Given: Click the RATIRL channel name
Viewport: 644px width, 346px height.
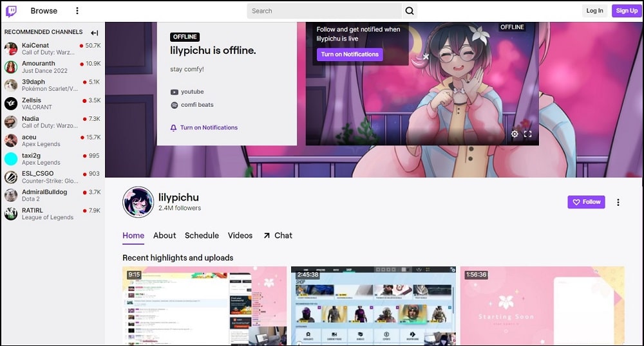Looking at the screenshot, I should [32, 211].
